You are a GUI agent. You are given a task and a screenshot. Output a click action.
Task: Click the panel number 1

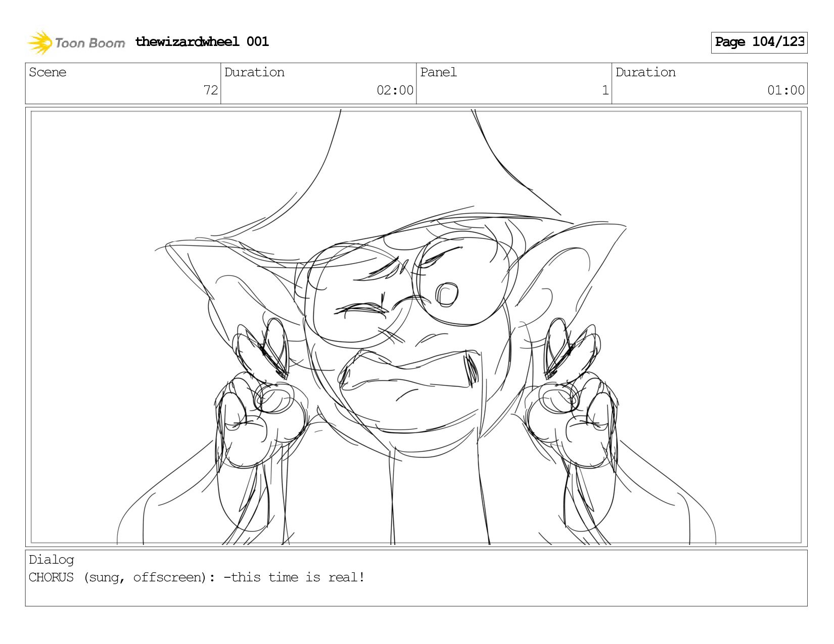[605, 90]
